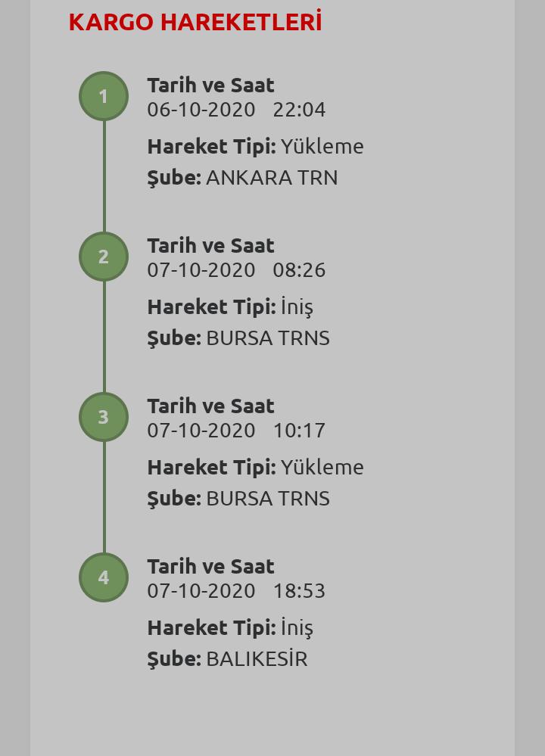The width and height of the screenshot is (545, 756).
Task: Click İniş movement type in step 4
Action: tap(297, 628)
